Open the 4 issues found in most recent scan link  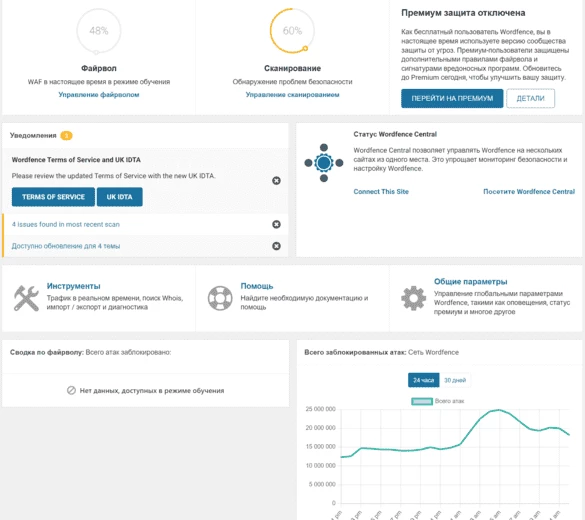66,225
